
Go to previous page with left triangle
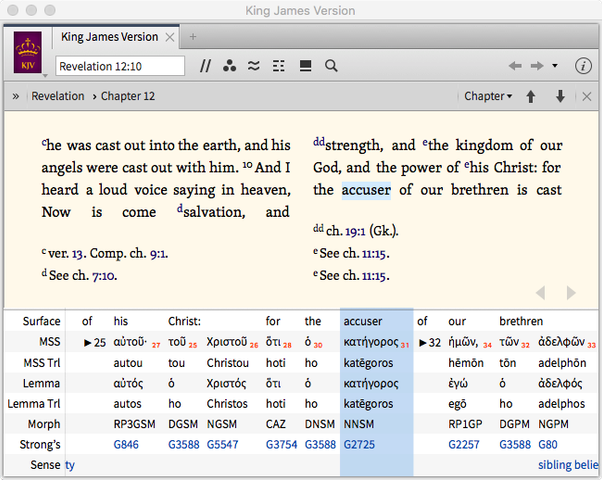tap(541, 293)
